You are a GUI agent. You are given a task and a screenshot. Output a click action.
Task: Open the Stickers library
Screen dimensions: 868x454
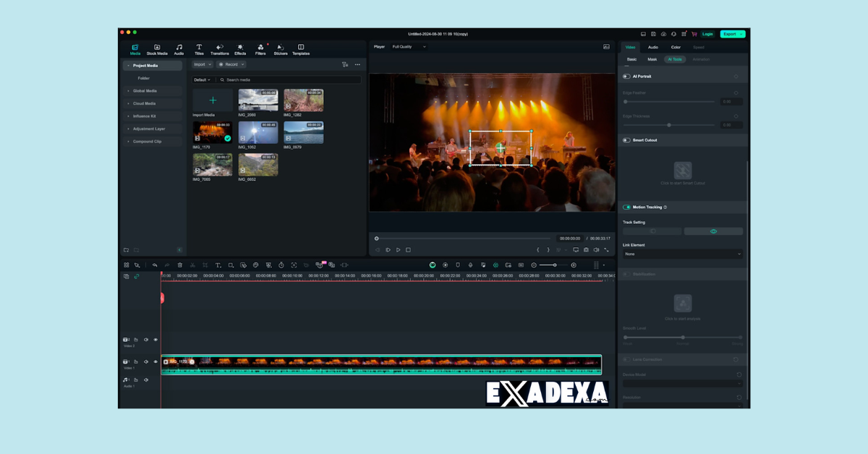coord(281,49)
